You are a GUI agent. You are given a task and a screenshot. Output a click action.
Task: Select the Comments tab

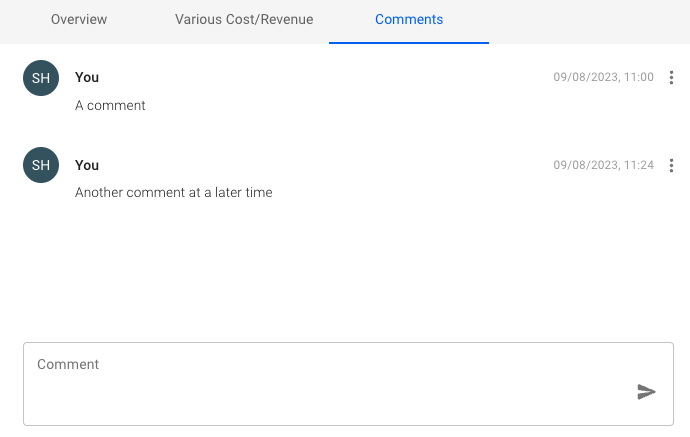click(x=409, y=20)
